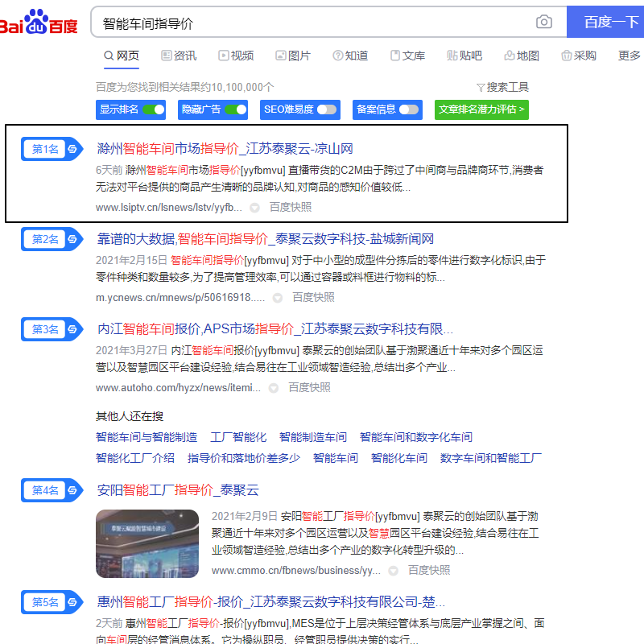Expand dropdown arrow beside m.ycnews.cn URL
Screen dimensions: 644x644
tap(278, 298)
